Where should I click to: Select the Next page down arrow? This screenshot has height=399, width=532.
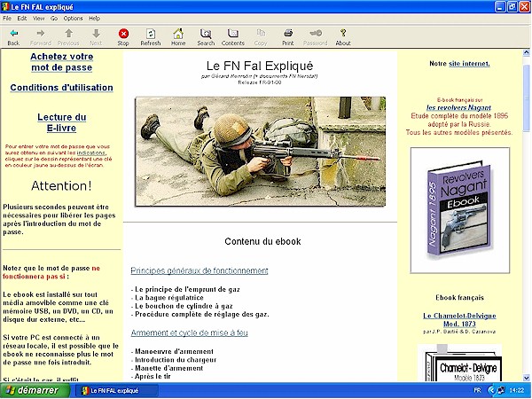point(96,37)
